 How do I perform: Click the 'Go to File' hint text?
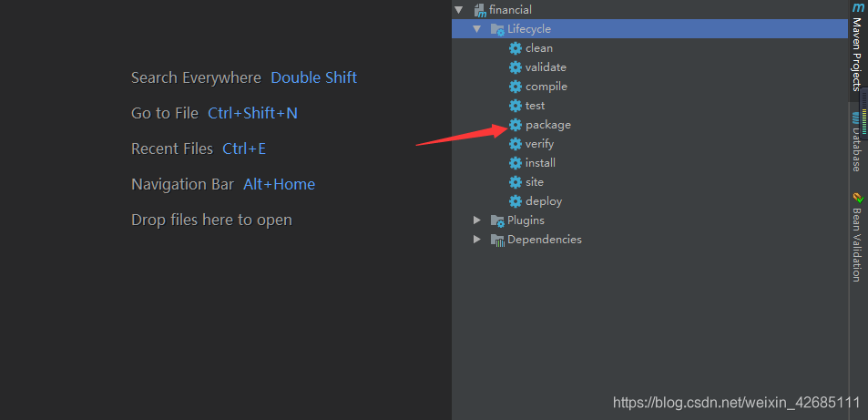(x=165, y=113)
